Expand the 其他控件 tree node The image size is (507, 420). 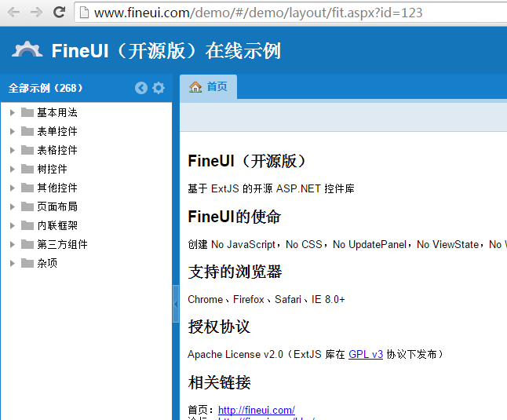coord(13,188)
